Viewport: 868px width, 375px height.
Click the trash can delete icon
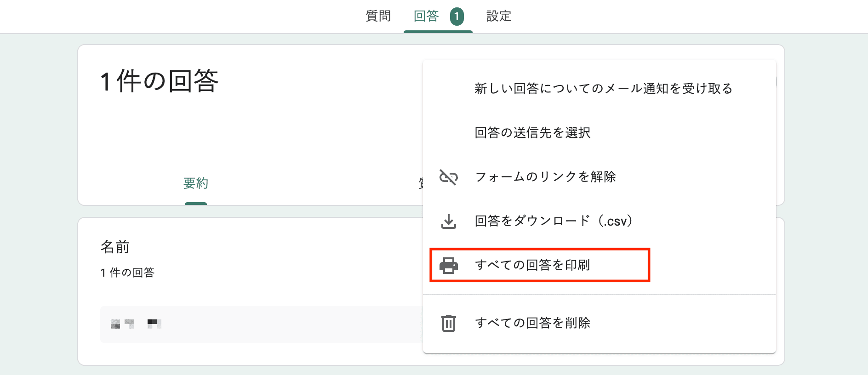[x=448, y=323]
